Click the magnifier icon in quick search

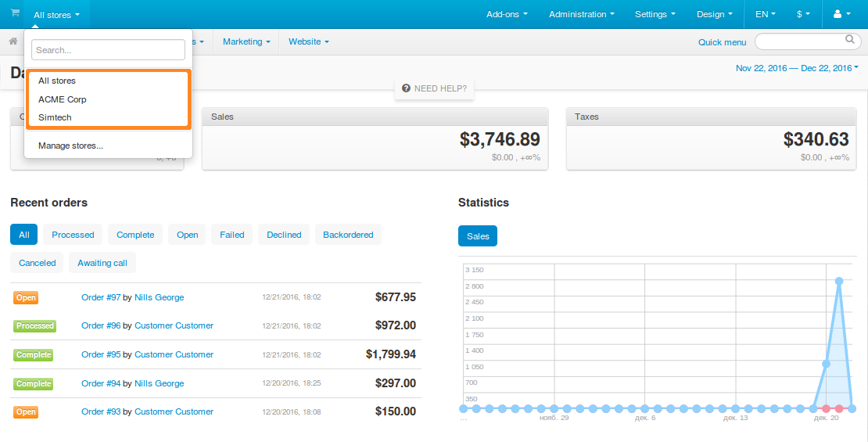[x=850, y=40]
